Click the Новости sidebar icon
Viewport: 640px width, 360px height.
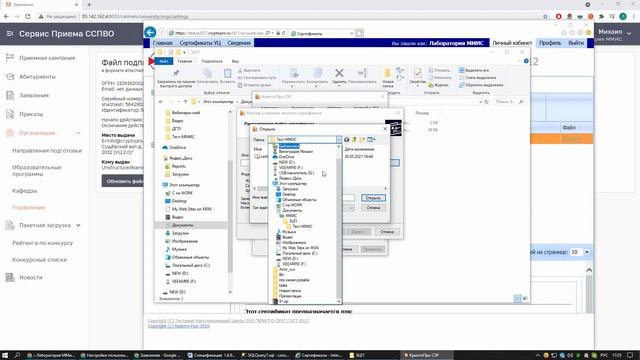[x=10, y=278]
